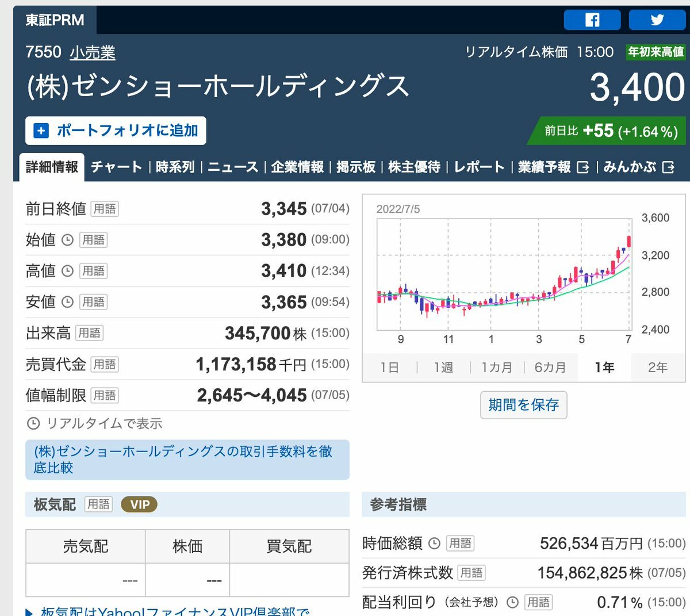Go to the ニュース tab
This screenshot has height=616, width=690.
point(233,167)
